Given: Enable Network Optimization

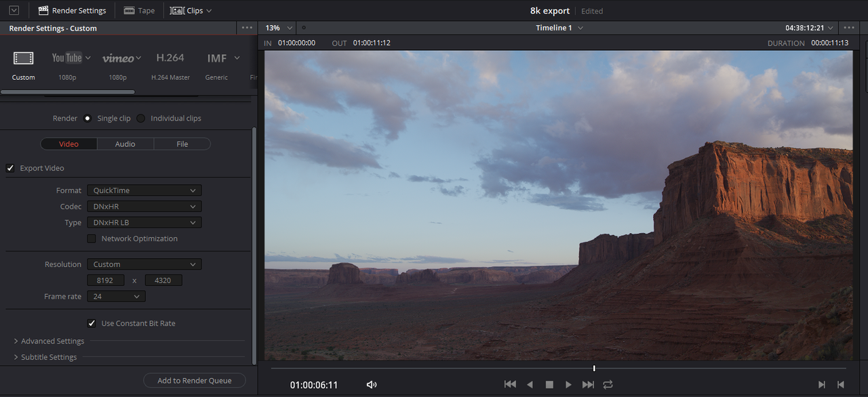Looking at the screenshot, I should click(x=92, y=238).
